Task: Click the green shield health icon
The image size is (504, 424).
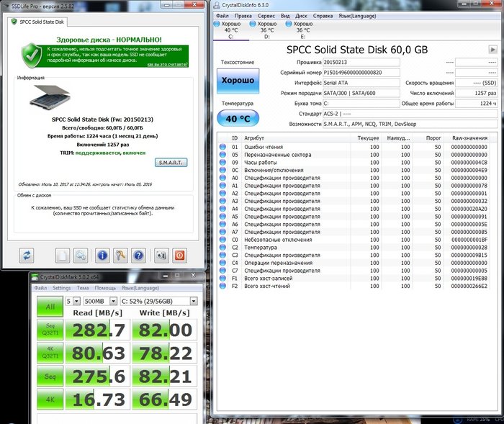Action: (32, 55)
